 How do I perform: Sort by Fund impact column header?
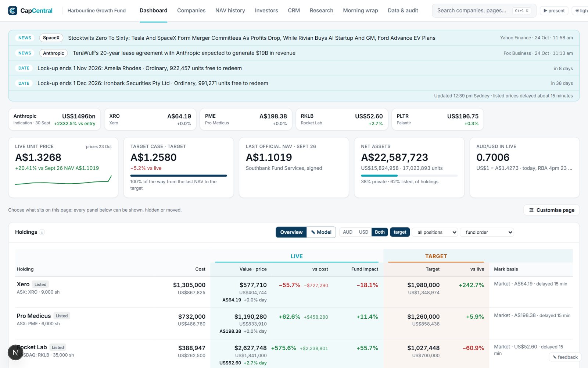click(x=365, y=269)
